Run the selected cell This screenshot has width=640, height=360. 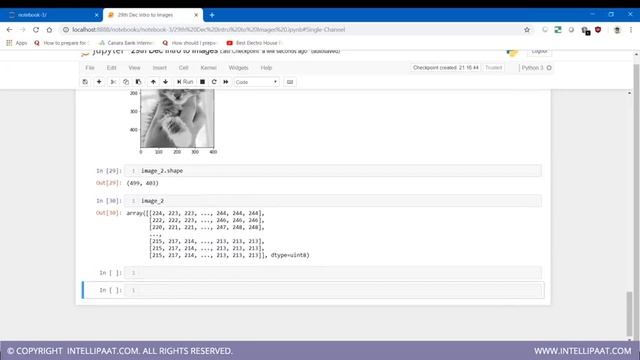[185, 82]
